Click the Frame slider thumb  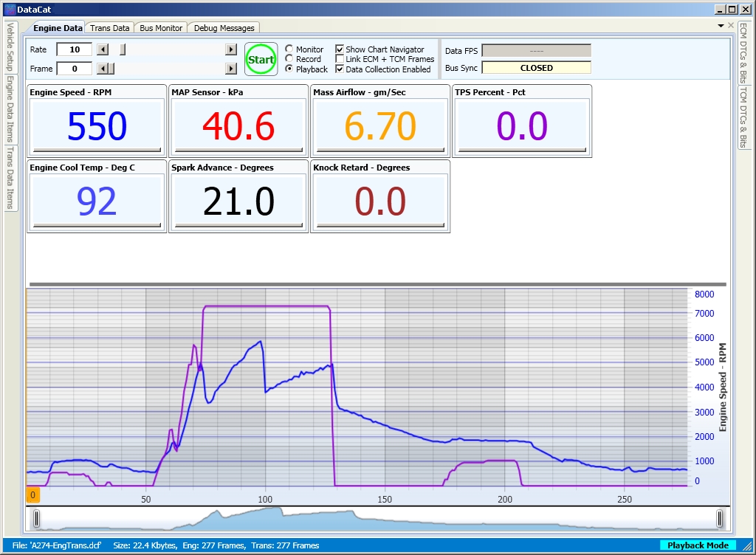[x=111, y=69]
